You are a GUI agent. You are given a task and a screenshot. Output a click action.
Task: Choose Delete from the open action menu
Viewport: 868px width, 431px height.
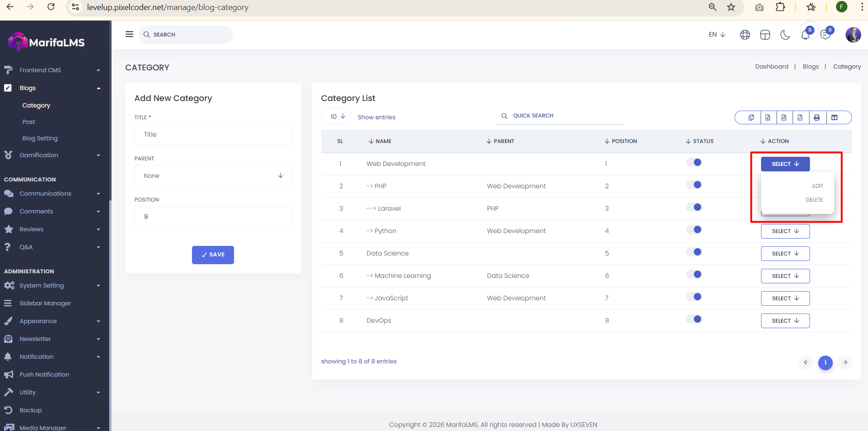pyautogui.click(x=814, y=200)
